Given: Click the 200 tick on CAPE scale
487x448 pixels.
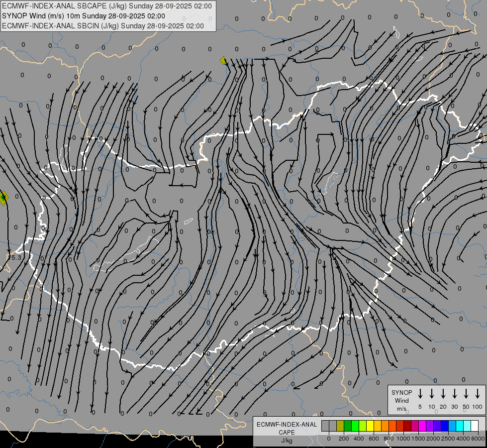Looking at the screenshot, I should pyautogui.click(x=344, y=439).
